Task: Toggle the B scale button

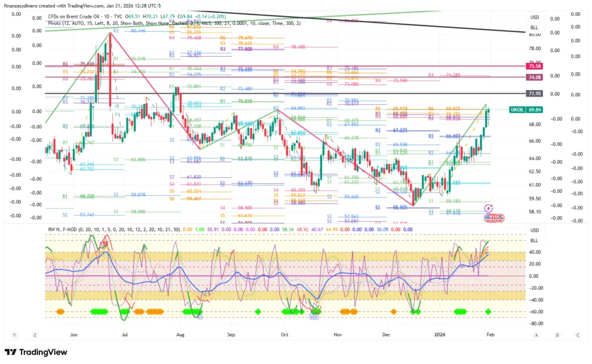Action: click(x=557, y=335)
